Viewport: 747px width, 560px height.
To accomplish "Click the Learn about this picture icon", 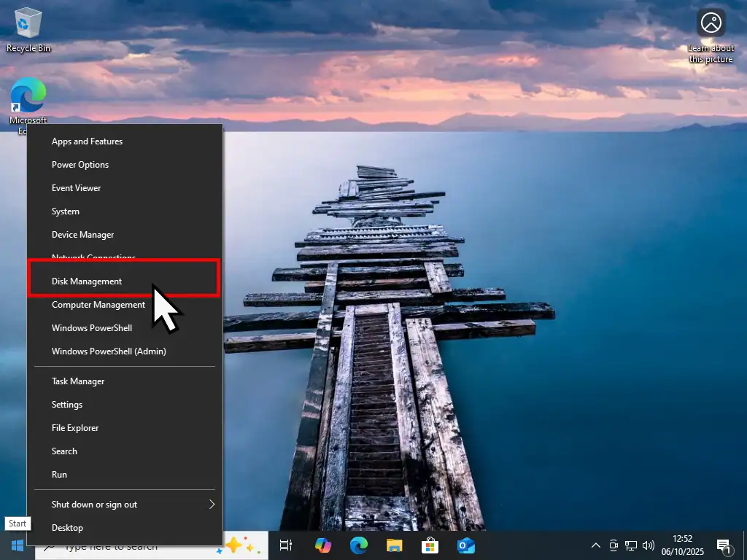I will click(711, 23).
